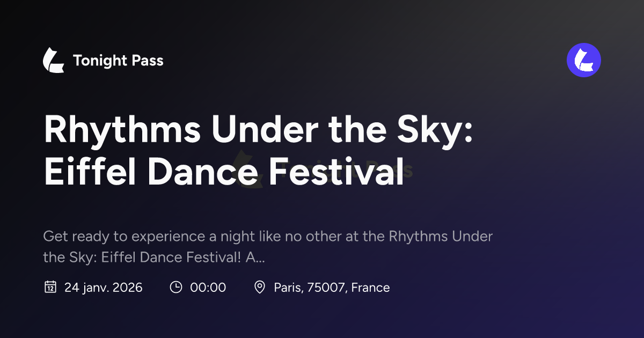This screenshot has height=338, width=644.
Task: Click the "Rhythms Under the Sky:" title line
Action: click(258, 130)
